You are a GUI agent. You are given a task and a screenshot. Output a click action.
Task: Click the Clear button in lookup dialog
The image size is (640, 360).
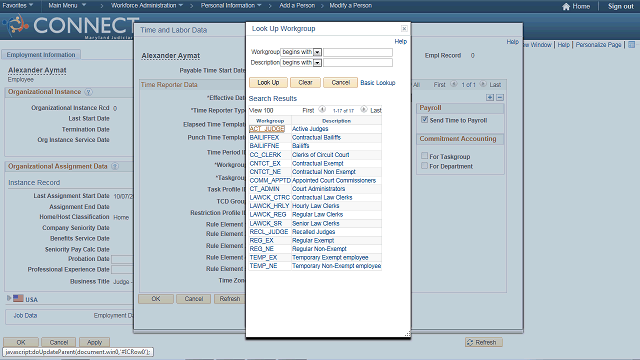tap(305, 82)
